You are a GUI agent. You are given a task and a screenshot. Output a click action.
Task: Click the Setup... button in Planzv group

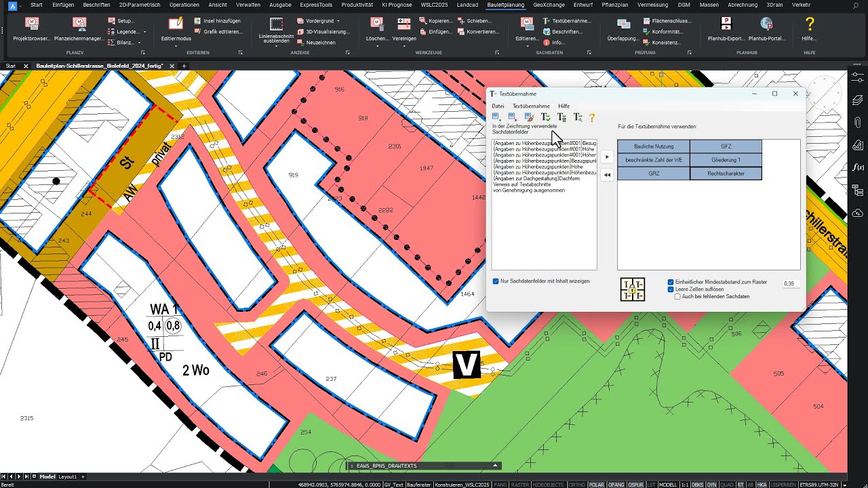(121, 21)
